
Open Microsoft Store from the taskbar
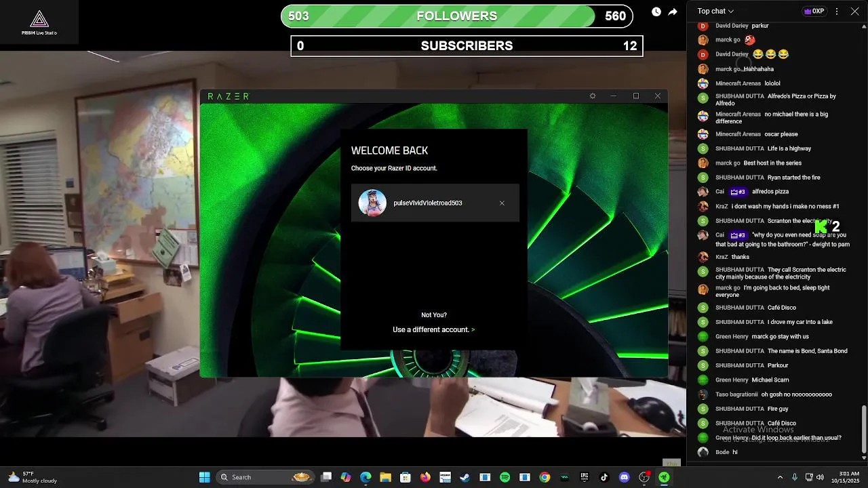pyautogui.click(x=405, y=477)
